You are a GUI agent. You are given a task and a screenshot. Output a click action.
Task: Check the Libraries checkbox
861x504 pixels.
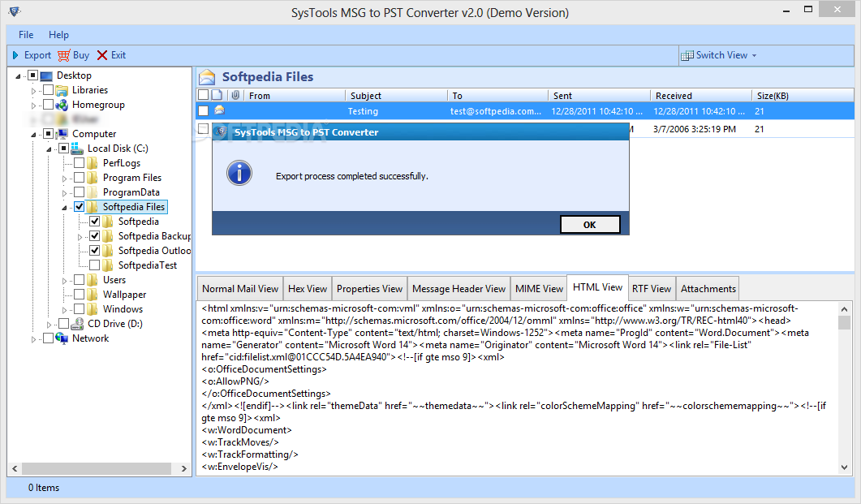click(49, 90)
